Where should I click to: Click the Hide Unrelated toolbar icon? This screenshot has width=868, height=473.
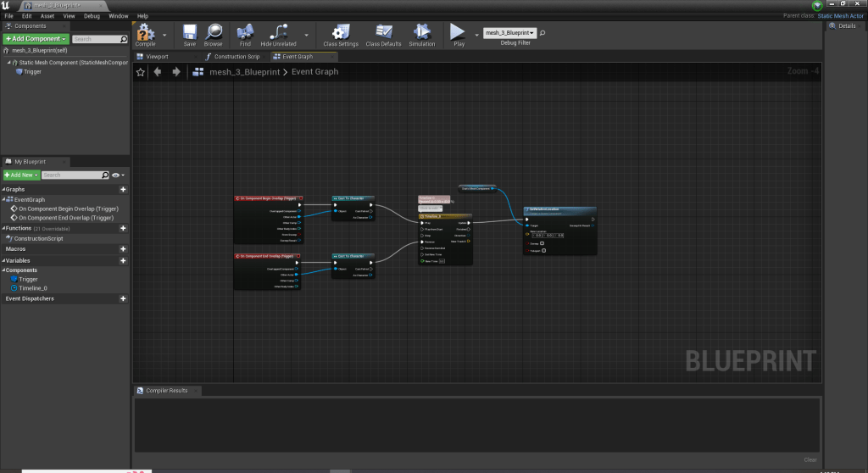click(x=278, y=33)
